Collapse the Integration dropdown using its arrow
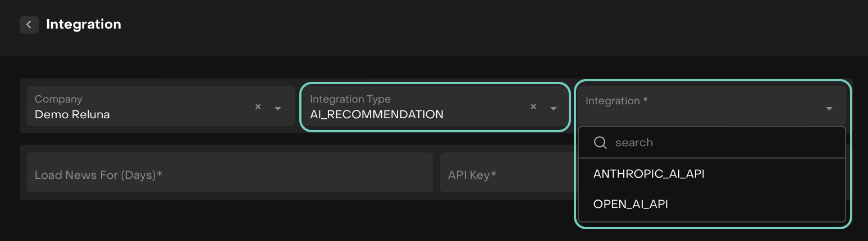Screen dimensions: 868x241 pyautogui.click(x=829, y=109)
